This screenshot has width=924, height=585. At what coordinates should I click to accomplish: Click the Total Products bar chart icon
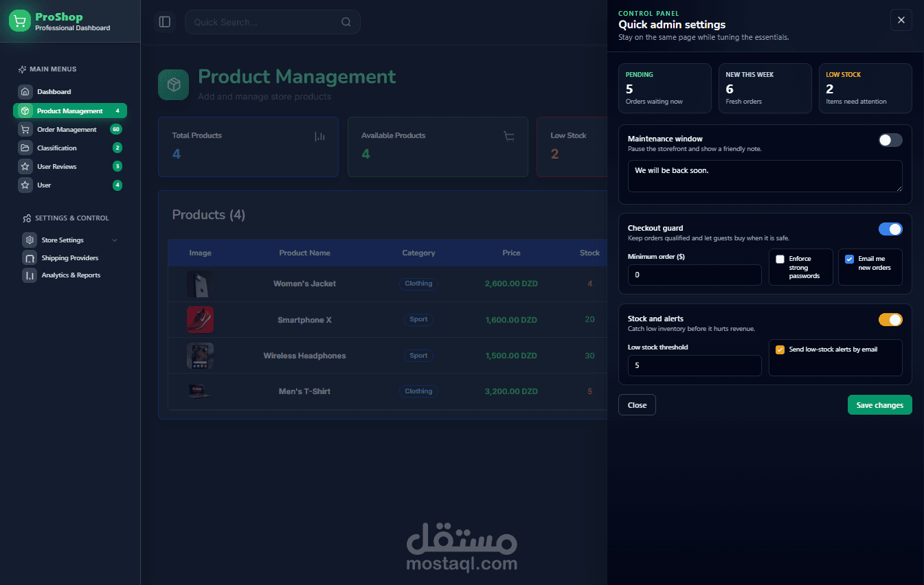click(x=319, y=137)
